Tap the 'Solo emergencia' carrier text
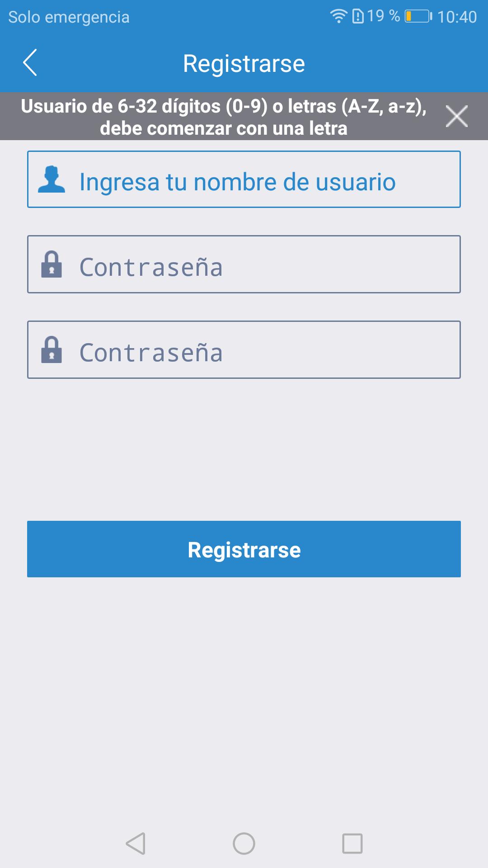The width and height of the screenshot is (488, 868). [x=69, y=17]
